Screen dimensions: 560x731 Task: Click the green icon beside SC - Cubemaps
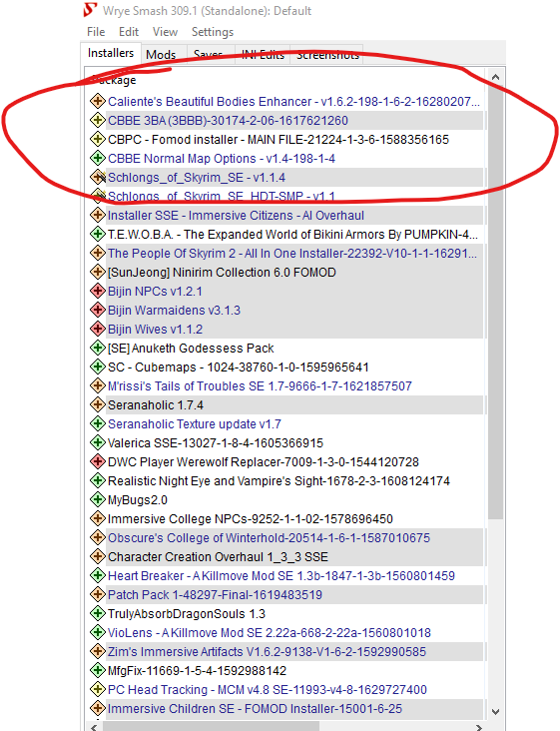pos(98,367)
